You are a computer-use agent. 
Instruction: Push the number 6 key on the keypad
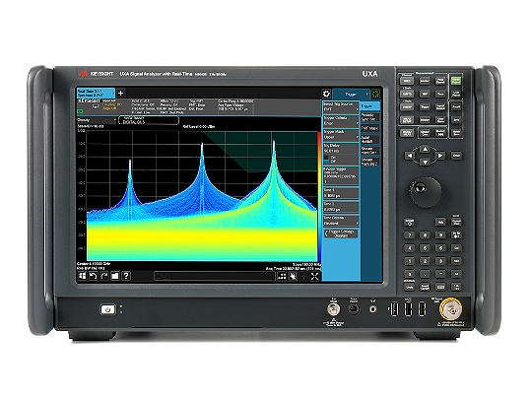point(440,248)
